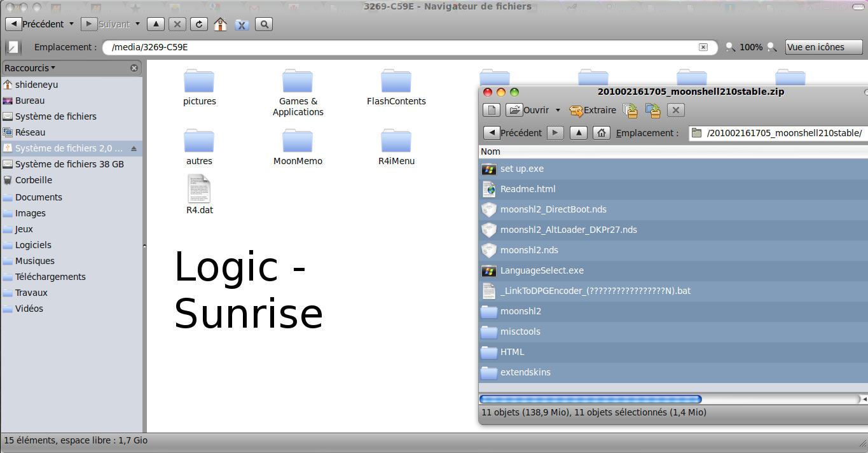Click the Nom column header
Image resolution: width=868 pixels, height=453 pixels.
490,151
